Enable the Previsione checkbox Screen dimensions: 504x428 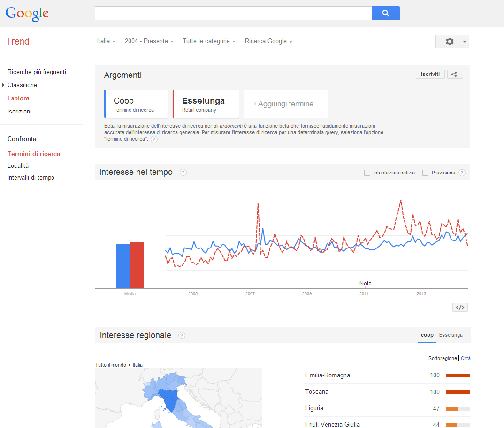tap(425, 173)
